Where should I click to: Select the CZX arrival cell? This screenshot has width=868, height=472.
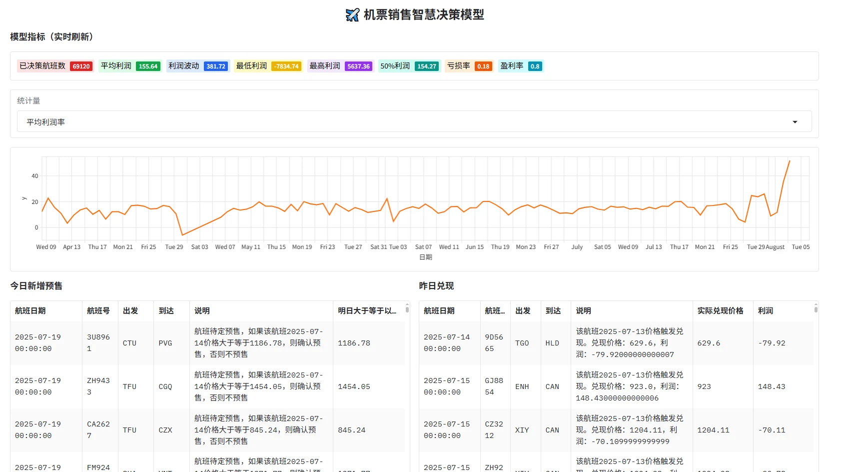click(x=172, y=430)
